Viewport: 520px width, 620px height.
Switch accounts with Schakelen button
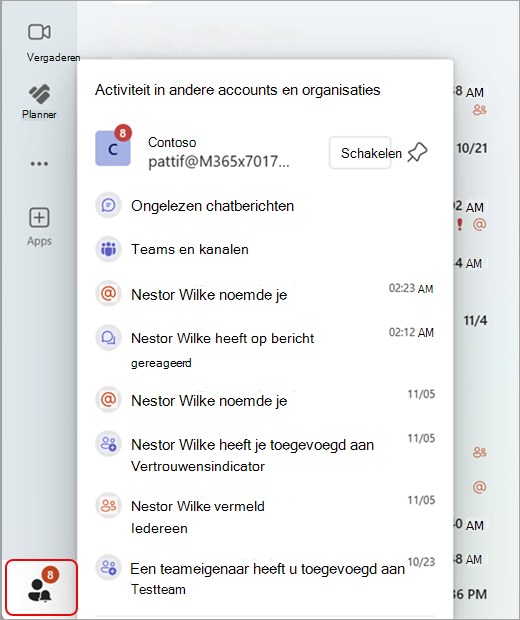[360, 153]
